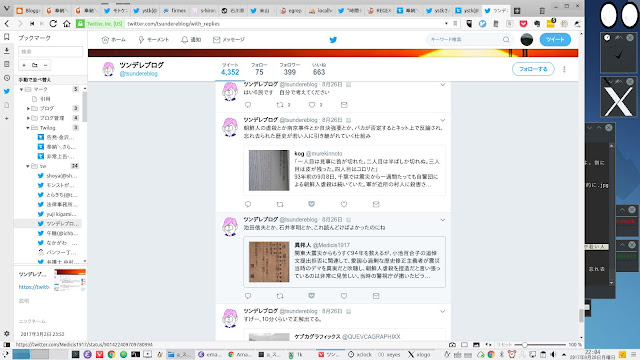Open a new tab
Viewport: 640px width, 360px height.
pyautogui.click(x=517, y=11)
